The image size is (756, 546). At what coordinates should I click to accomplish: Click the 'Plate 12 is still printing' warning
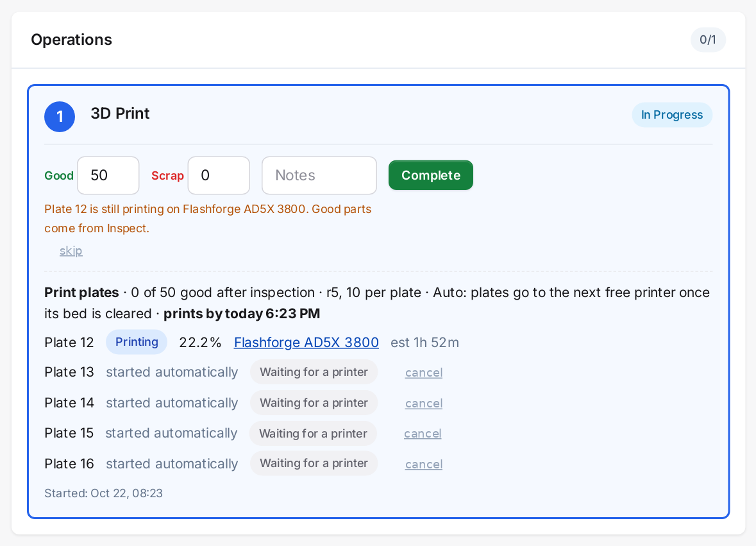pos(208,219)
